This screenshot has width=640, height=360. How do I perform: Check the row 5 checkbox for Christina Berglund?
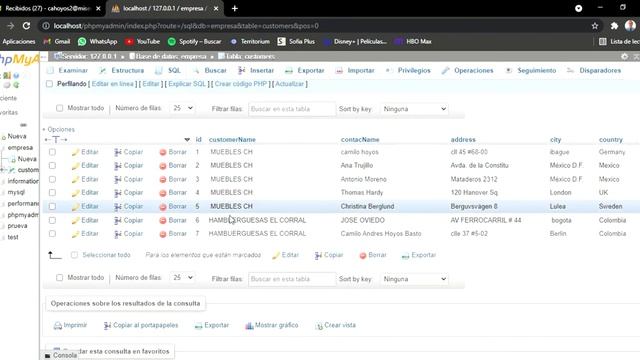pyautogui.click(x=52, y=206)
